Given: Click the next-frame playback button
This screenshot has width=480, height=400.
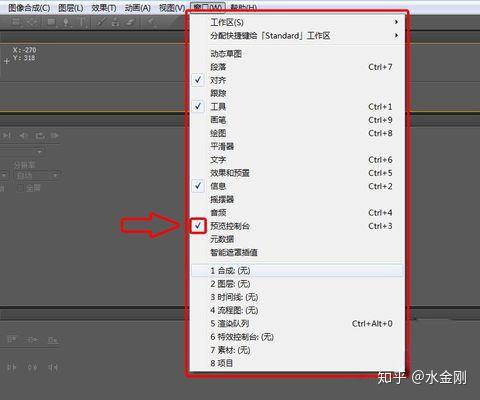Looking at the screenshot, I should click(7, 136).
